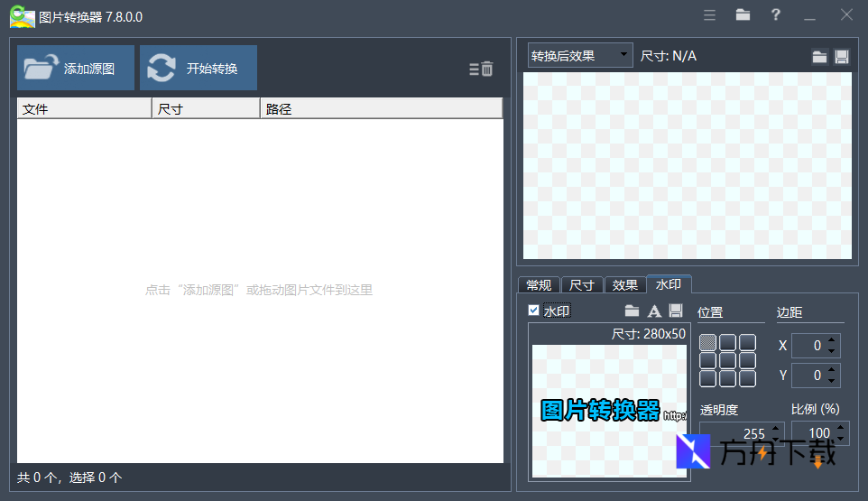Click the 位置 section label
The height and width of the screenshot is (501, 868).
tap(710, 312)
